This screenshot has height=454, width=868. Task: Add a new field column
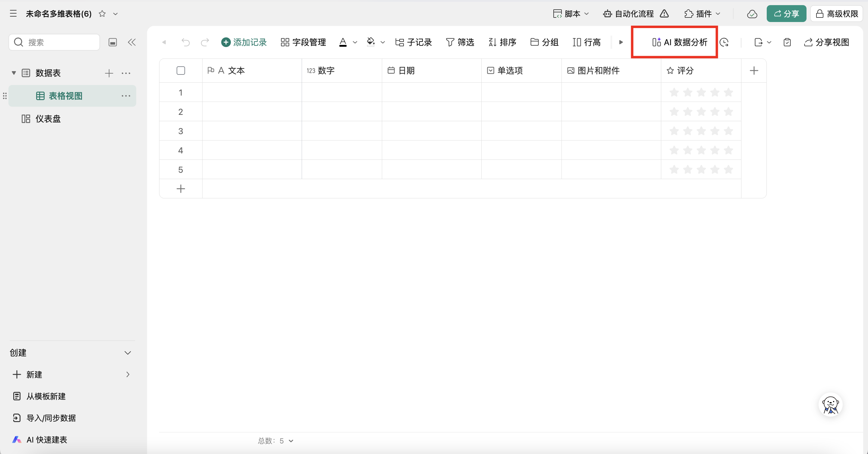(754, 71)
